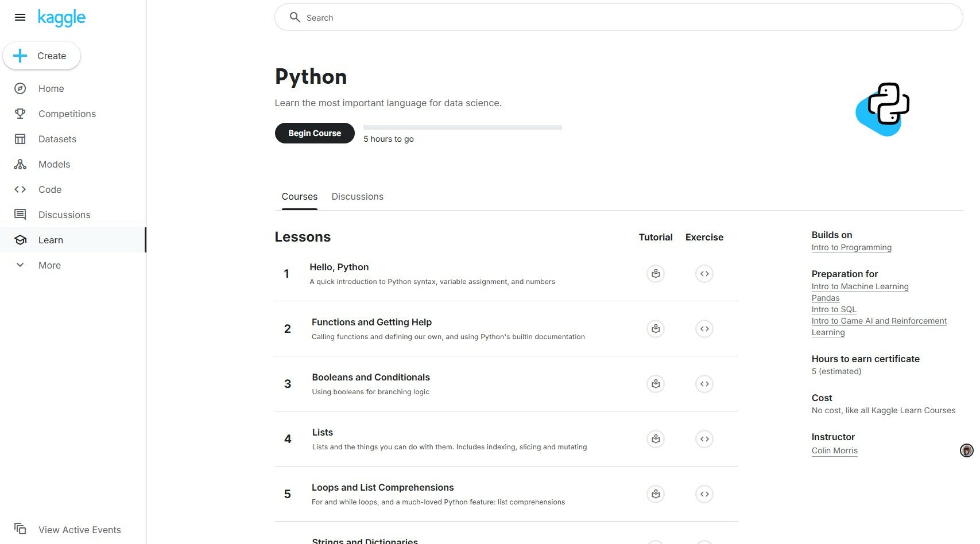
Task: Open the Create menu button
Action: pos(41,56)
